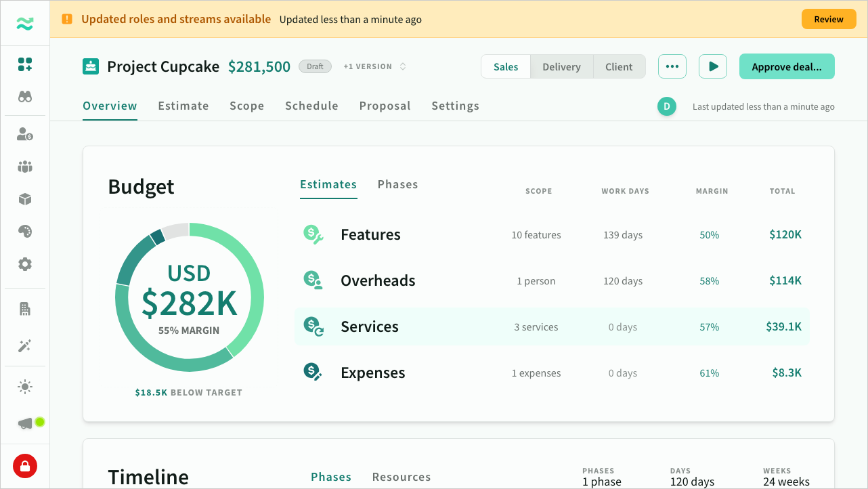Click the megaphone announcements icon
Viewport: 868px width, 489px height.
click(25, 423)
